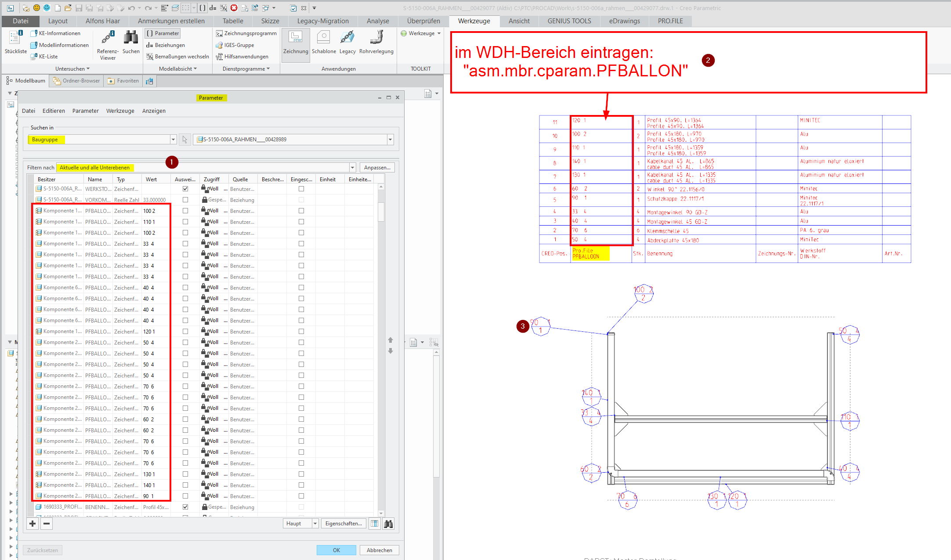Open Zeichnungsprogramm
The width and height of the screenshot is (951, 560).
246,33
